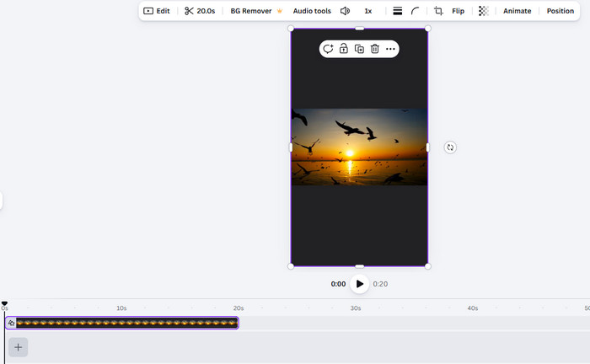
Task: Click the left-side edge handle of the canvas
Action: [x=291, y=147]
